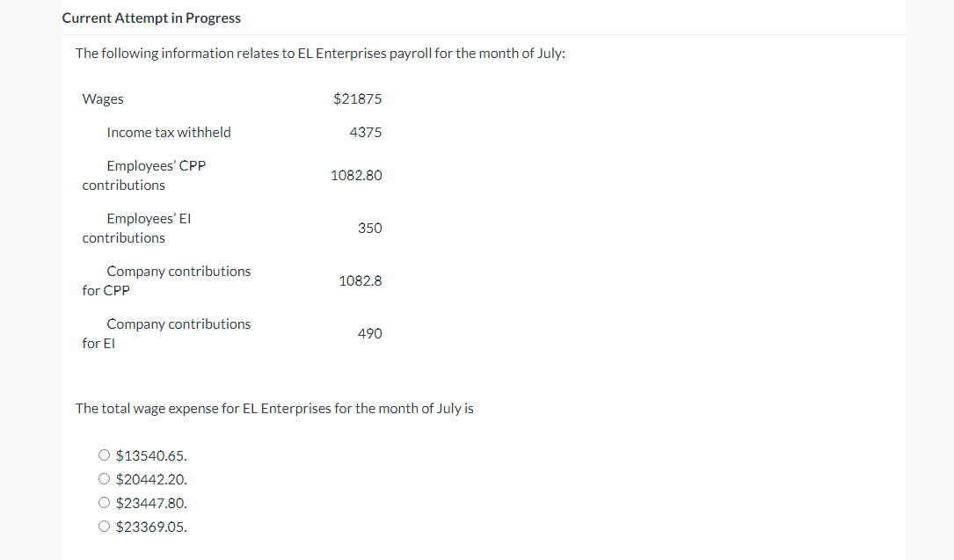
Task: Click the Company contributions for CPP label
Action: click(167, 281)
